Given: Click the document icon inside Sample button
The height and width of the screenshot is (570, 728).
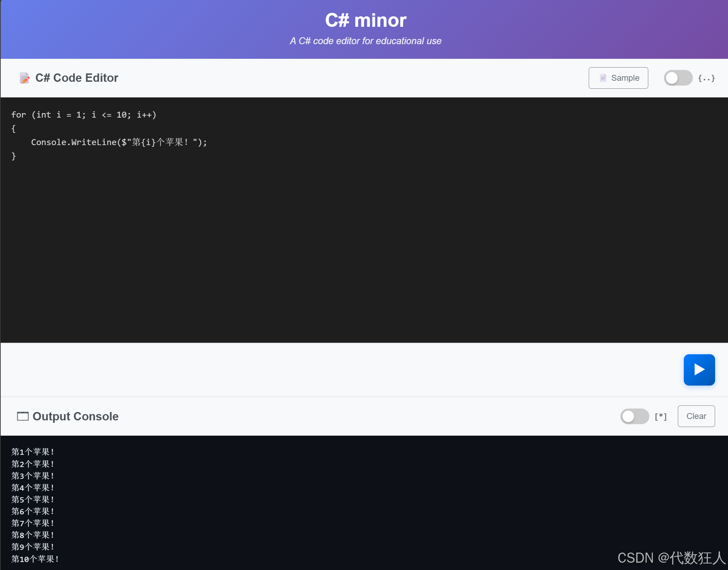Looking at the screenshot, I should point(603,78).
